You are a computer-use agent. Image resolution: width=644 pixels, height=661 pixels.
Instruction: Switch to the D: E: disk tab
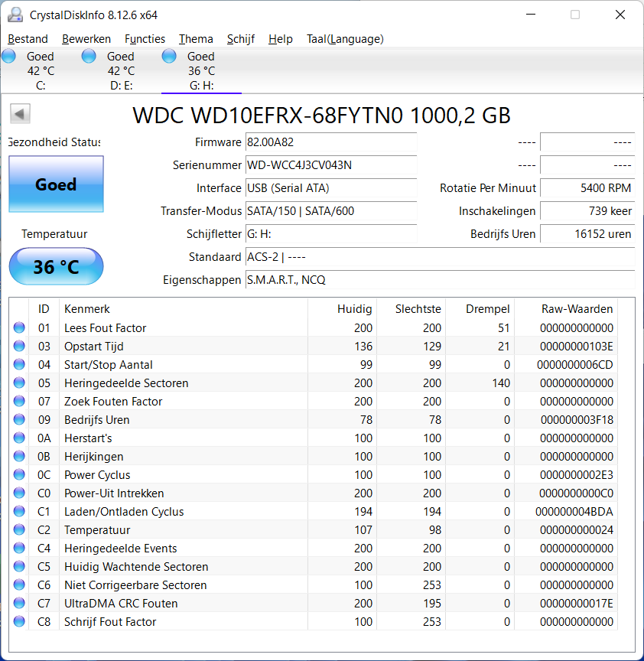121,70
